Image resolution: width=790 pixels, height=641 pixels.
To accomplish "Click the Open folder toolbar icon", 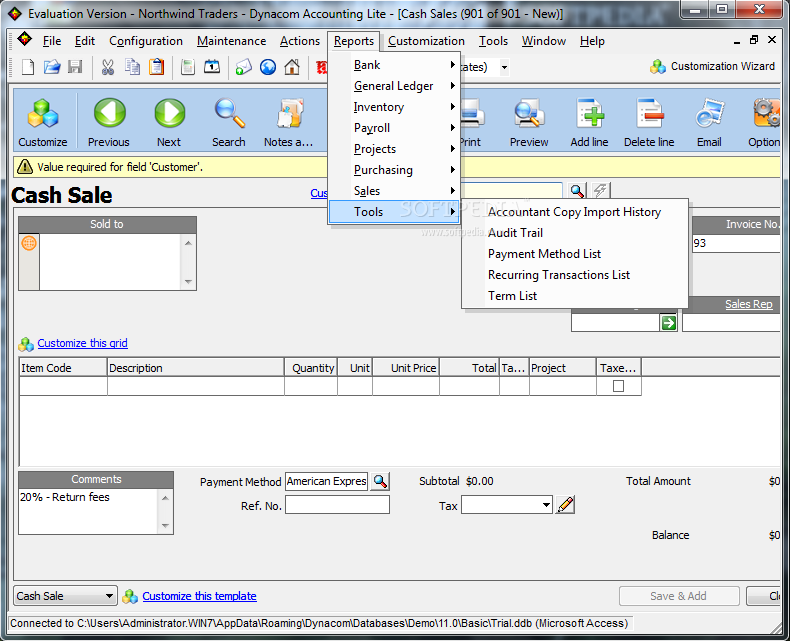I will pyautogui.click(x=52, y=67).
